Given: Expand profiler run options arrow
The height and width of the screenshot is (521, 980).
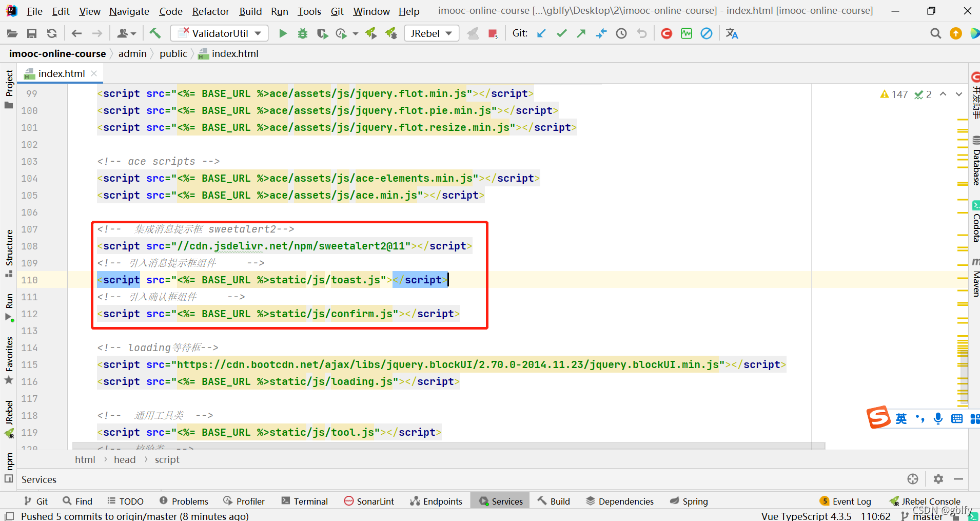Looking at the screenshot, I should [356, 34].
